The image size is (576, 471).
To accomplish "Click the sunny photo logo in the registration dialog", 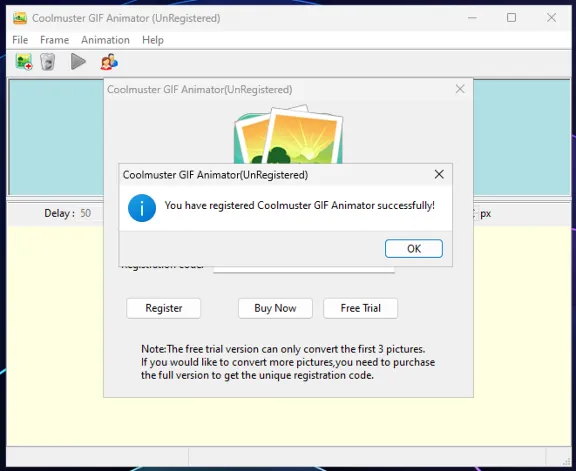I will [289, 135].
